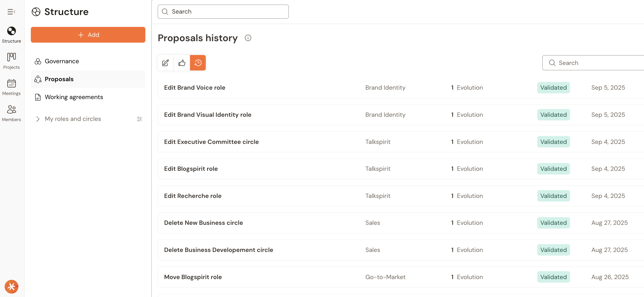Click Sep 4, 2025 on Executive Committee row
The width and height of the screenshot is (644, 297).
[x=608, y=142]
